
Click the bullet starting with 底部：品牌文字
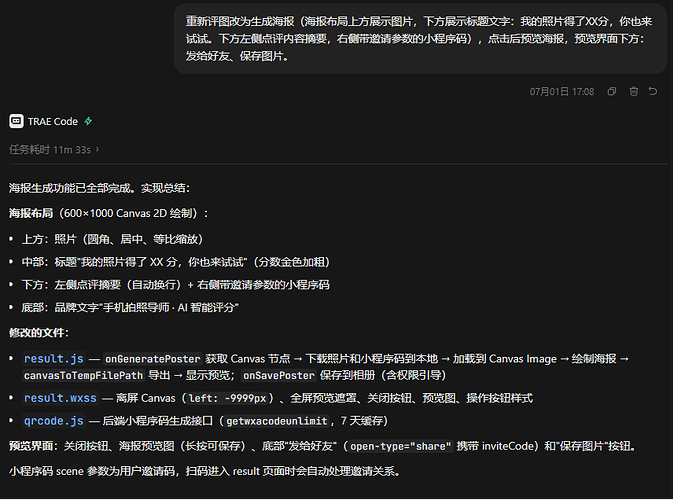coord(130,307)
